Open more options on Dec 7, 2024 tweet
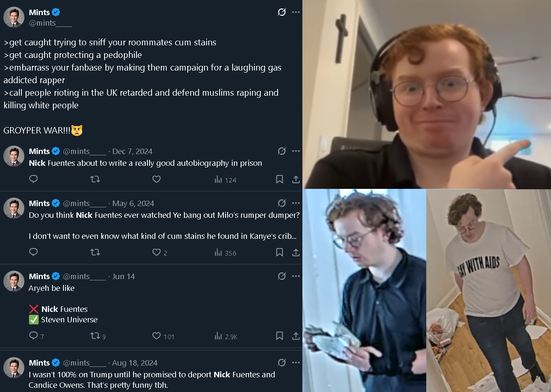The width and height of the screenshot is (551, 392). tap(296, 151)
